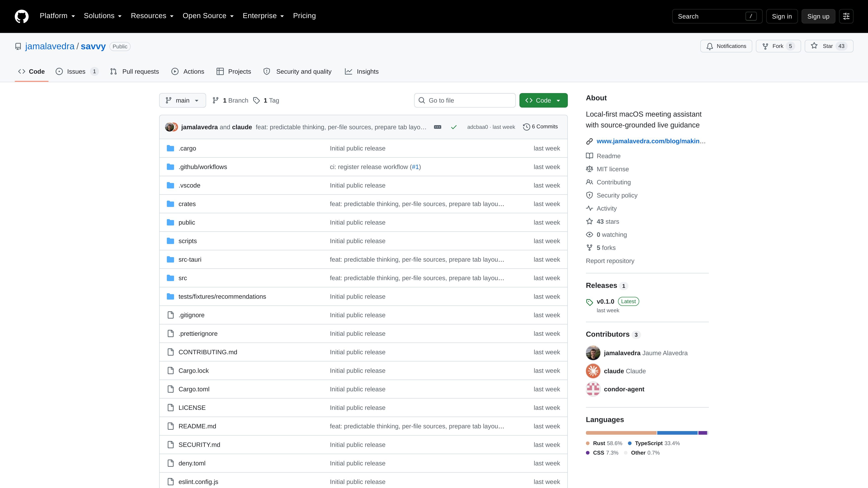The width and height of the screenshot is (868, 488).
Task: Expand the Platform menu
Action: coord(57,16)
